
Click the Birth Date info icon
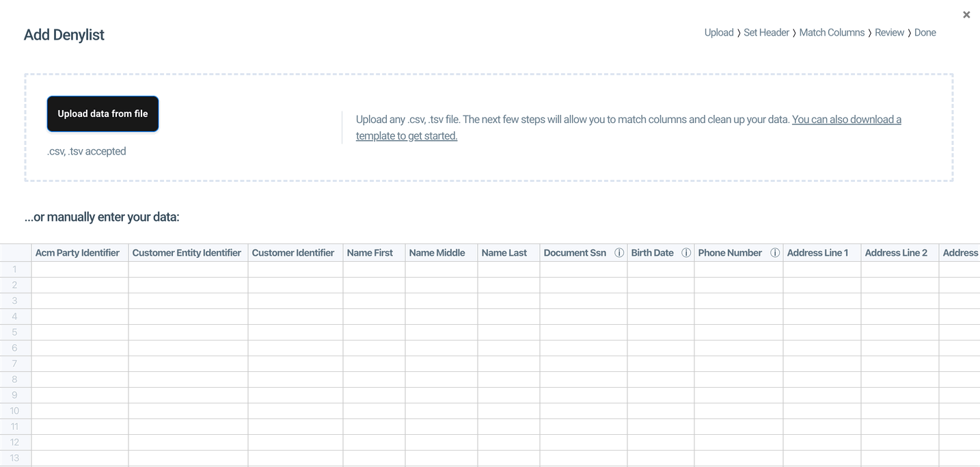pos(686,253)
